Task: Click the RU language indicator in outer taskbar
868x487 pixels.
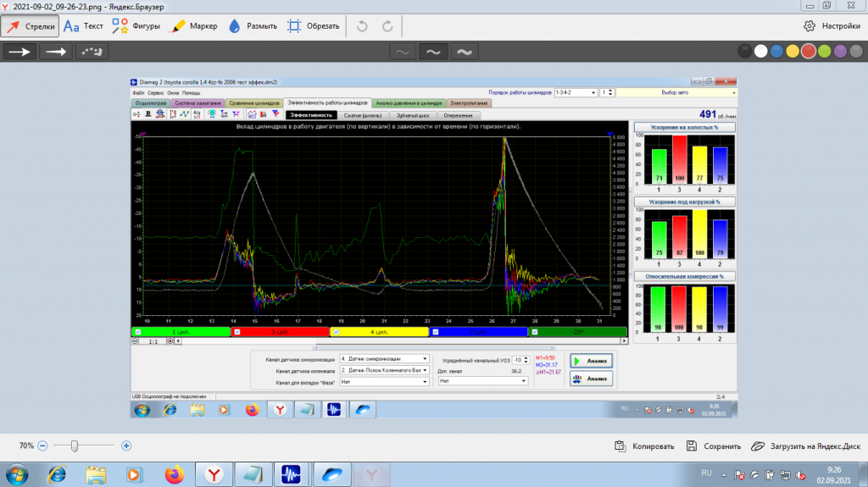Action: click(706, 473)
